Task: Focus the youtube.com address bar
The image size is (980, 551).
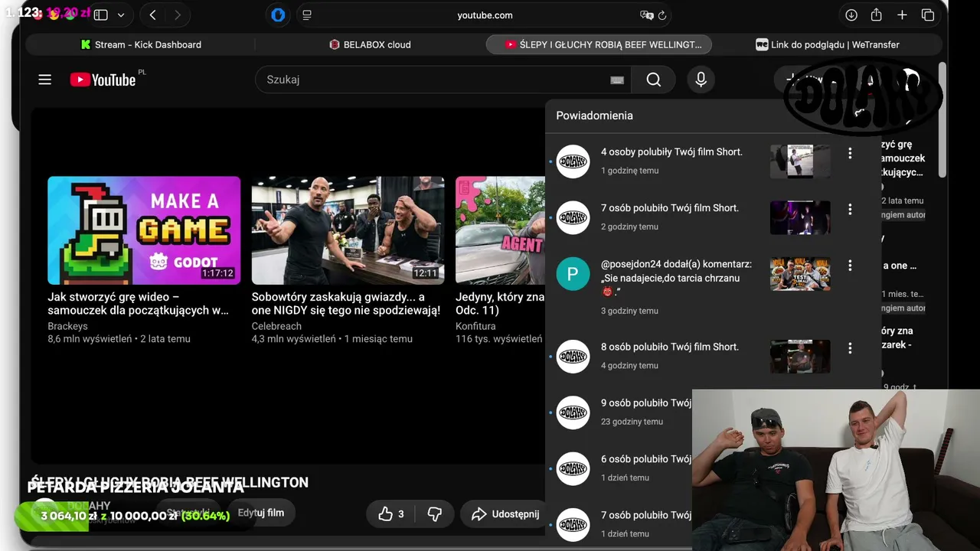Action: tap(485, 15)
